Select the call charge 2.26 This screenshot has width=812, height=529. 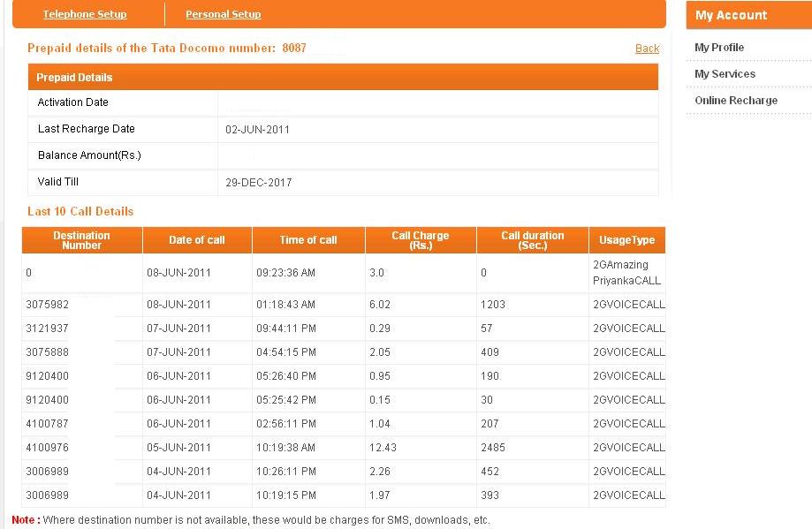click(x=380, y=471)
